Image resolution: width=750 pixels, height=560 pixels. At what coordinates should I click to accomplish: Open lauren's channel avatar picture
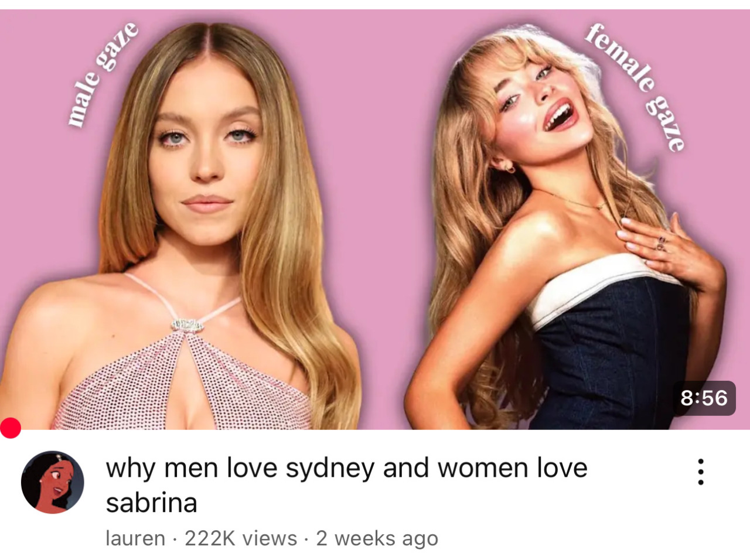point(53,483)
